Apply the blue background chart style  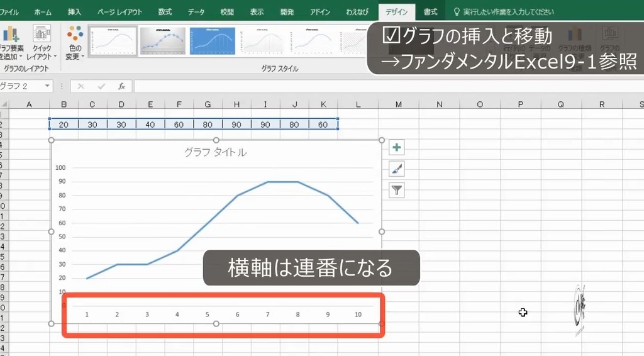[213, 41]
